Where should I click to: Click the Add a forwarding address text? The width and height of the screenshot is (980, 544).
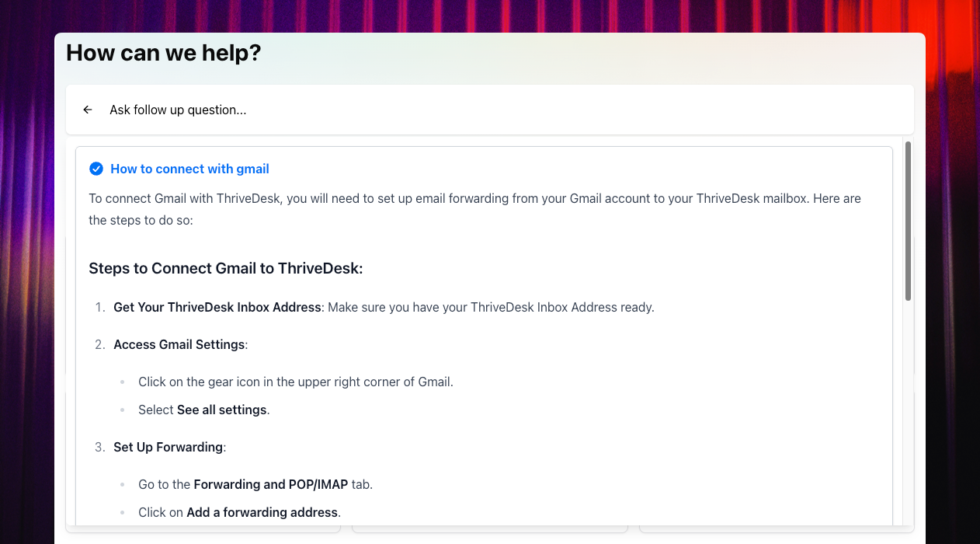point(262,512)
